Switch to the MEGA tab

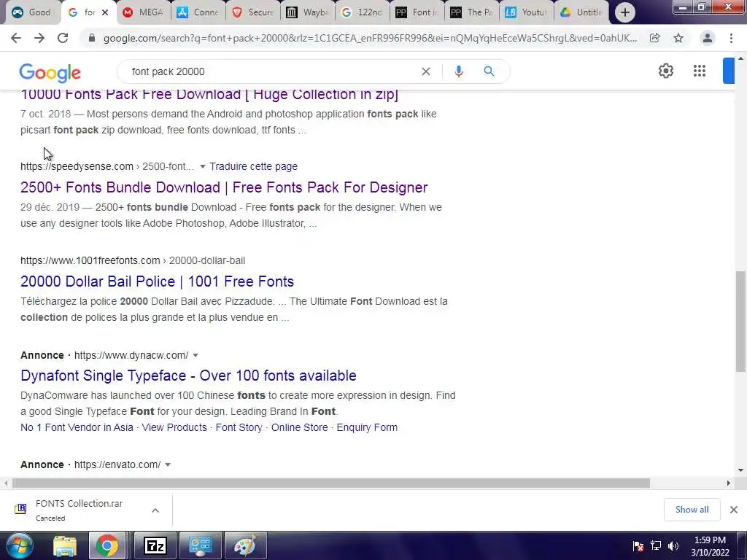coord(144,12)
